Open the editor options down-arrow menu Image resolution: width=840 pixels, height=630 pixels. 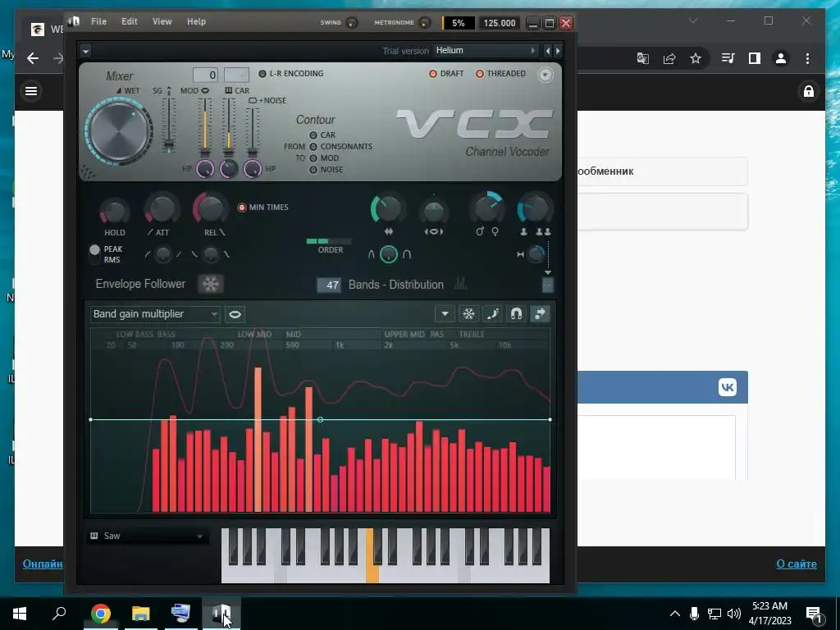pos(445,314)
